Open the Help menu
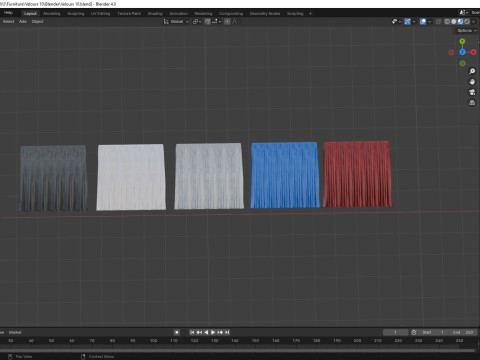 coord(8,13)
